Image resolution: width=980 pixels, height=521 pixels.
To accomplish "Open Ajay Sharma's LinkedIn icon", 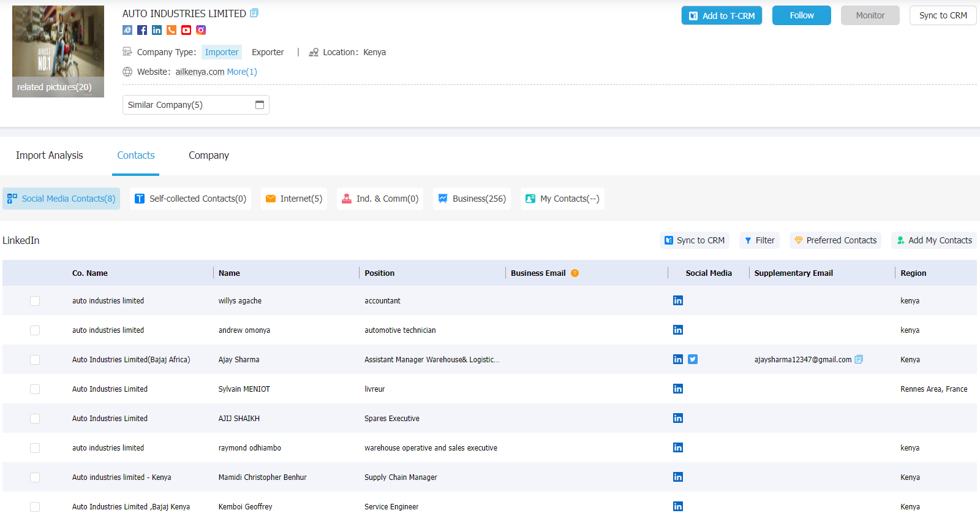I will [x=678, y=359].
